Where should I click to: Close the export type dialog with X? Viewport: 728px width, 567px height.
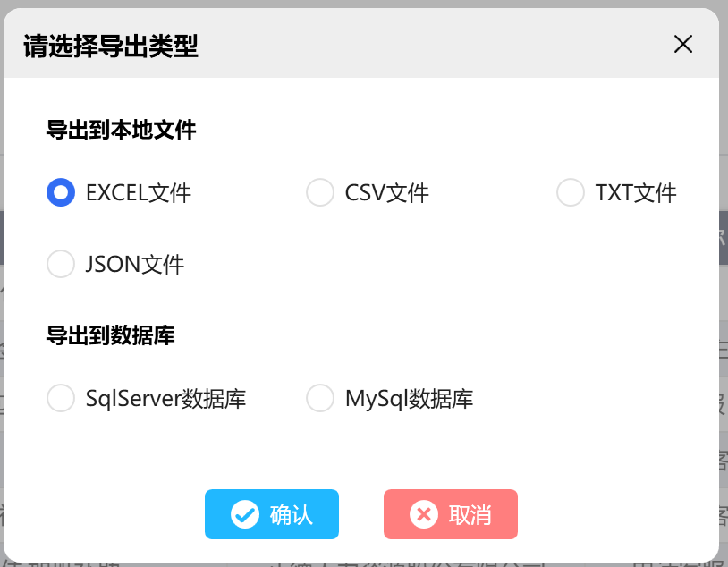click(683, 45)
